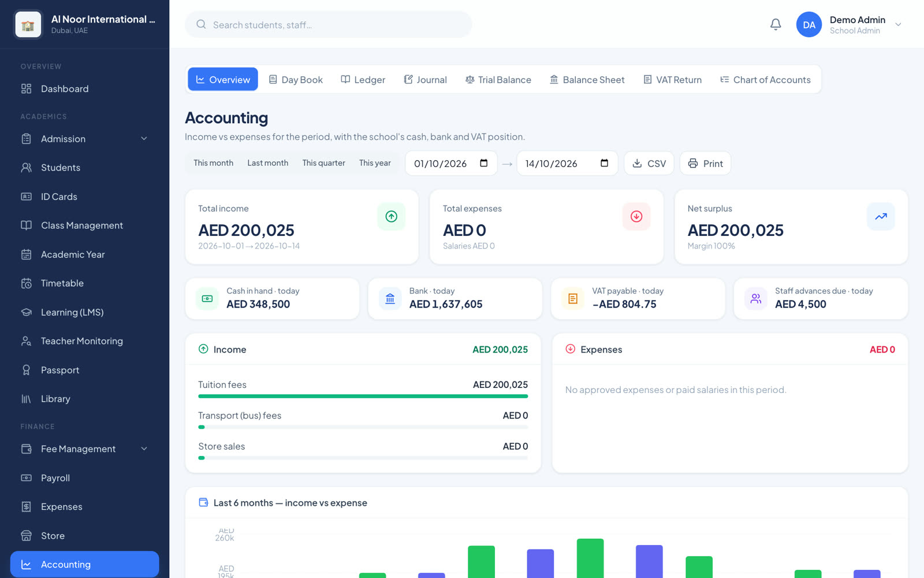This screenshot has height=578, width=924.
Task: Click the wallet icon beside Last 6 months
Action: 203,502
